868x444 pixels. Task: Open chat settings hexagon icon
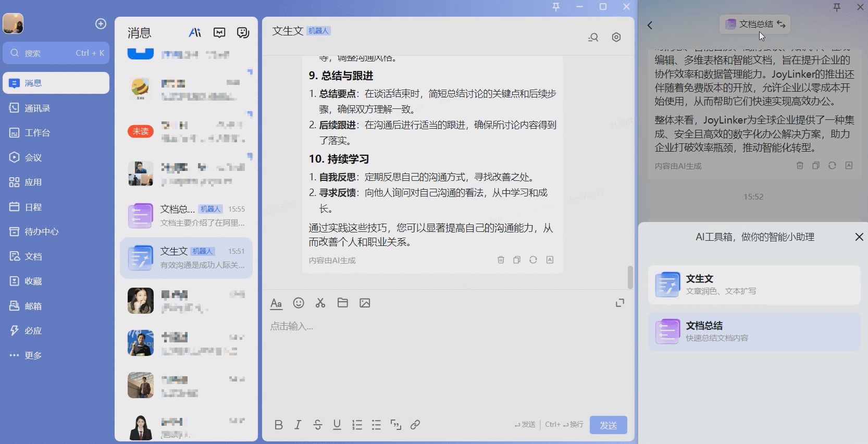pyautogui.click(x=616, y=38)
